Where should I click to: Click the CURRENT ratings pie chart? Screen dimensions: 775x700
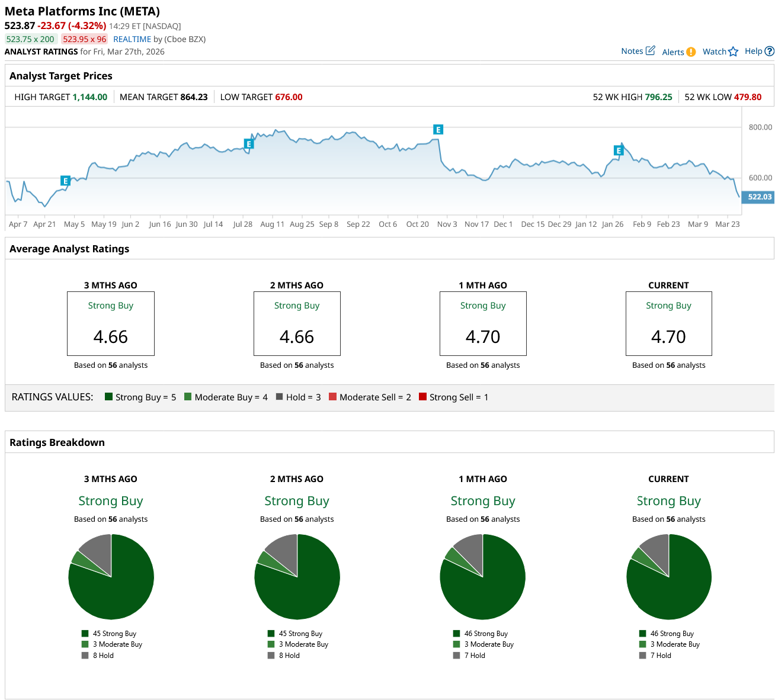[669, 577]
